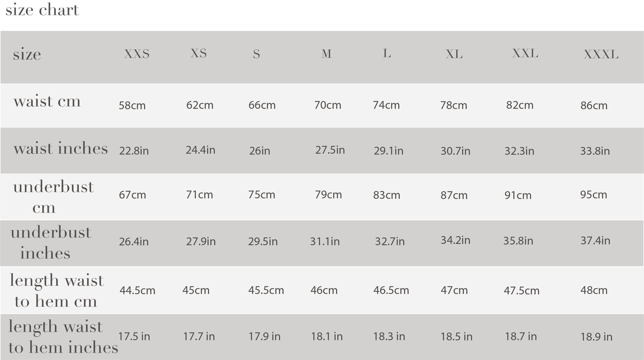Select the 'waist cm' row label
Viewport: 644px width, 360px height.
click(47, 102)
